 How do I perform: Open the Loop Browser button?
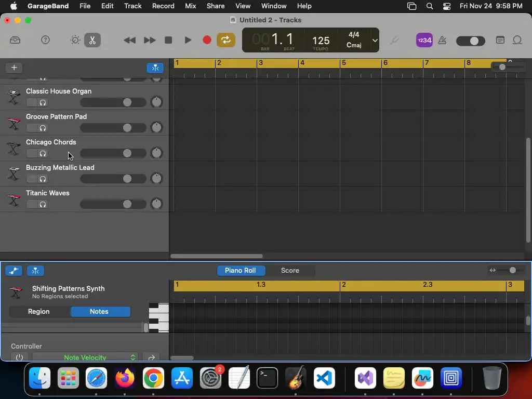tap(517, 40)
